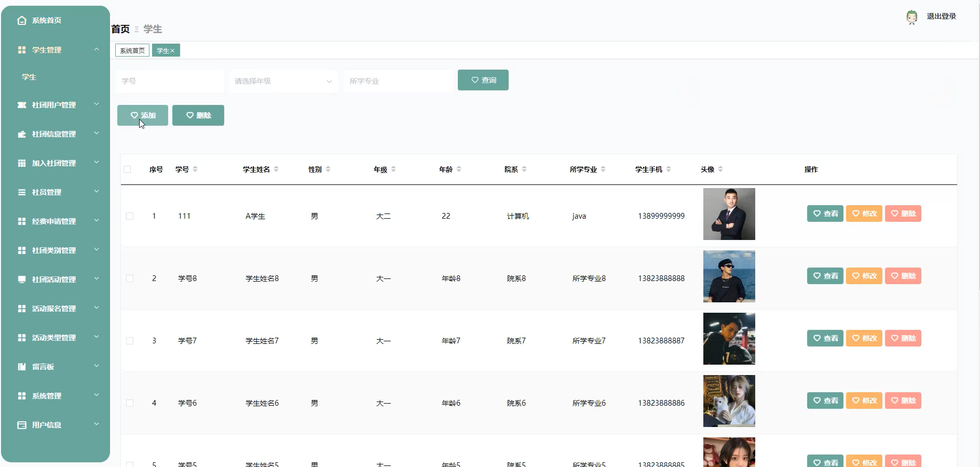This screenshot has width=980, height=467.
Task: Sort by 学生姓名 column arrows
Action: tap(276, 169)
